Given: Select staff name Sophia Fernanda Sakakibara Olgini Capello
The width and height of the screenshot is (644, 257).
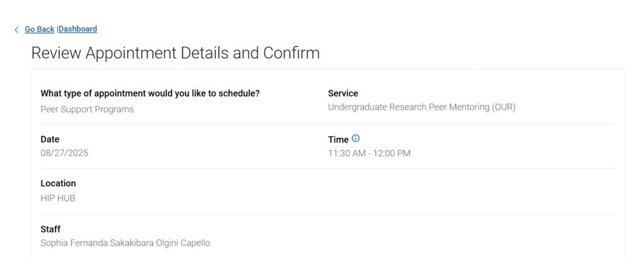Looking at the screenshot, I should tap(125, 243).
